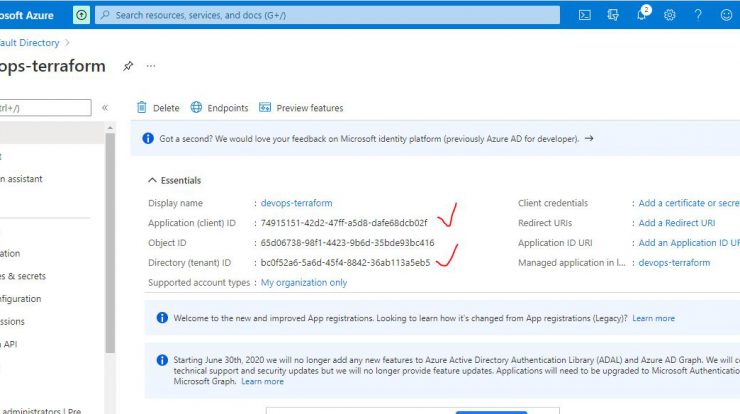Viewport: 740px width, 414px height.
Task: Click the breadcrumb chevron after Default Directory
Action: coord(67,42)
